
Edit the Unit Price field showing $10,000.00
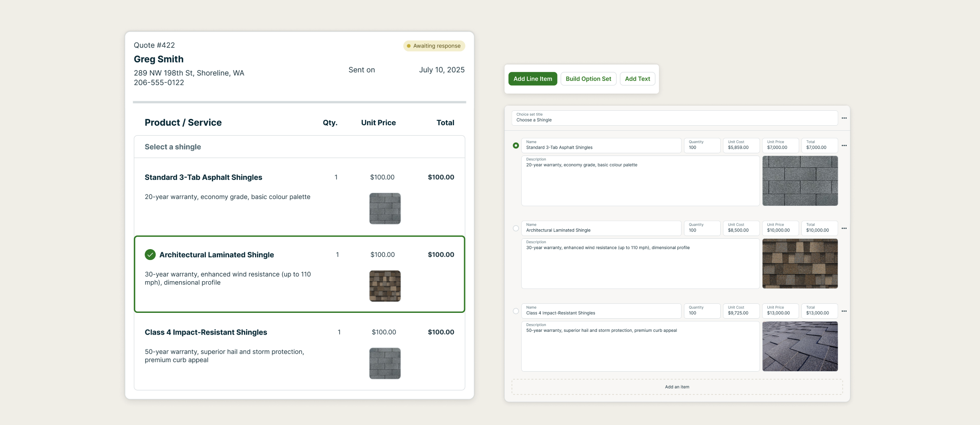coord(781,228)
